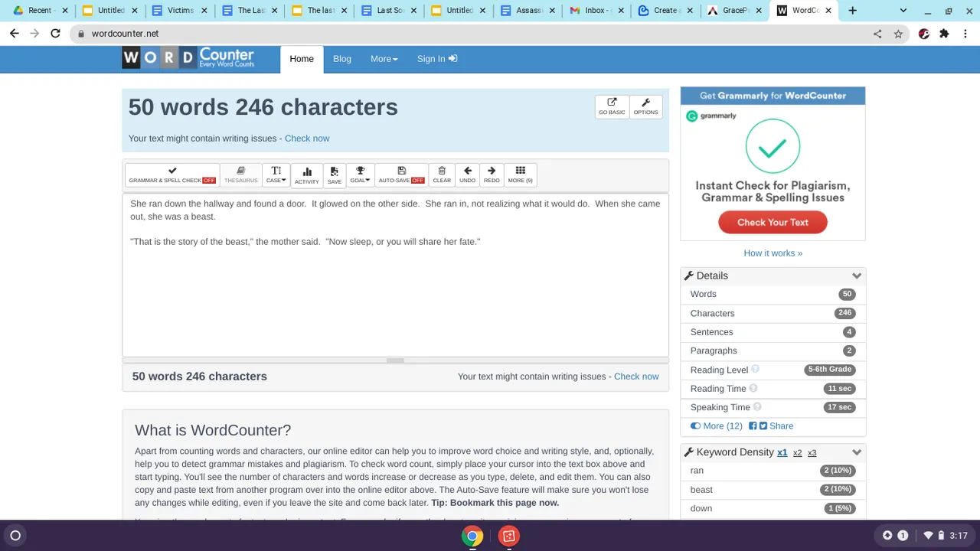Click Speaking Time help icon
This screenshot has height=551, width=980.
[757, 407]
